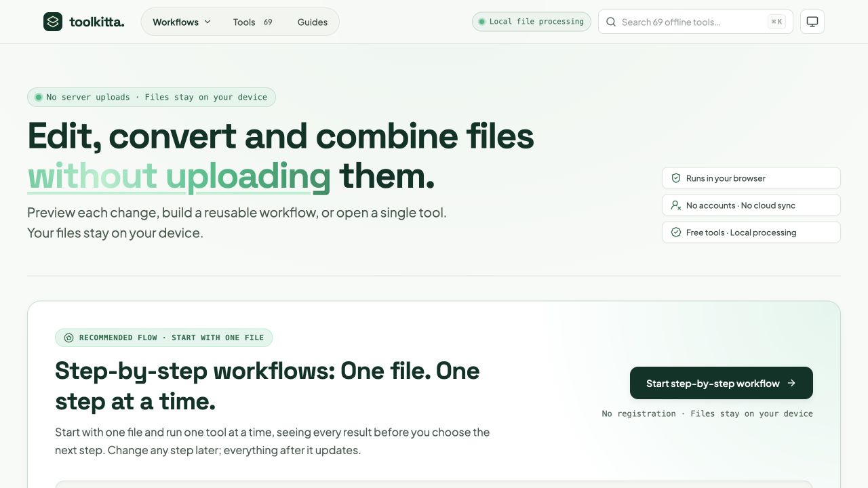Screen dimensions: 868x488
Task: Start step-by-step workflow button
Action: (x=722, y=383)
